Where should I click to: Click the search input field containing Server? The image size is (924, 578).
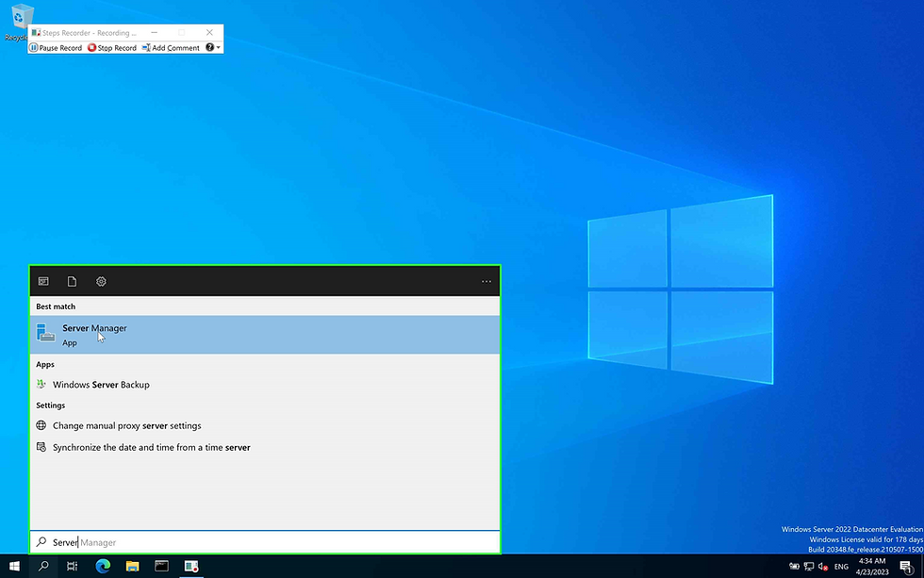click(x=265, y=542)
